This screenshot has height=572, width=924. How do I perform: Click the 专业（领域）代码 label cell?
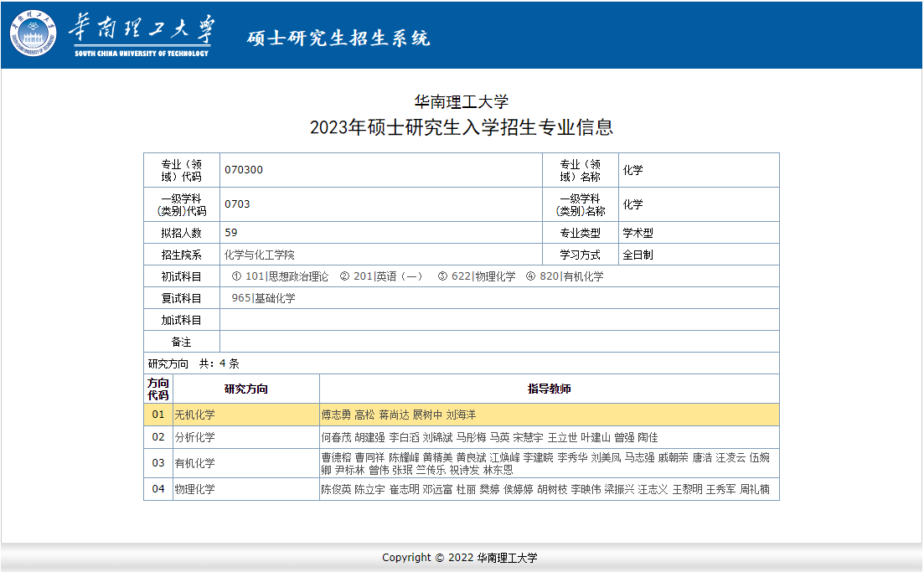point(182,170)
